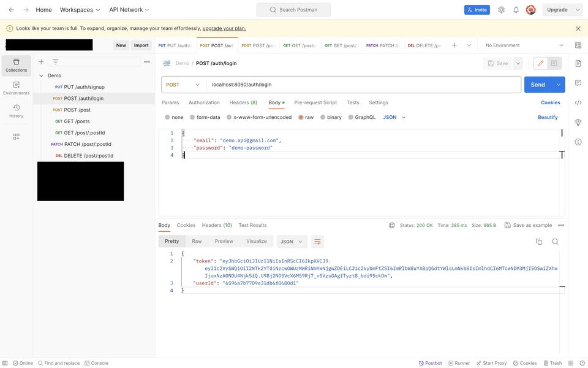Send the login request
Image resolution: width=588 pixels, height=368 pixels.
point(538,85)
